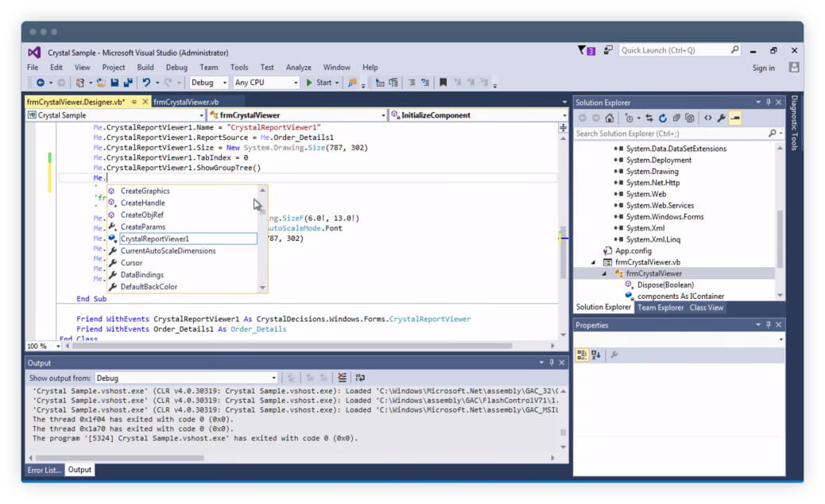Toggle Preview Selected Items in Solution Explorer
This screenshot has height=504, width=825.
pyautogui.click(x=735, y=118)
